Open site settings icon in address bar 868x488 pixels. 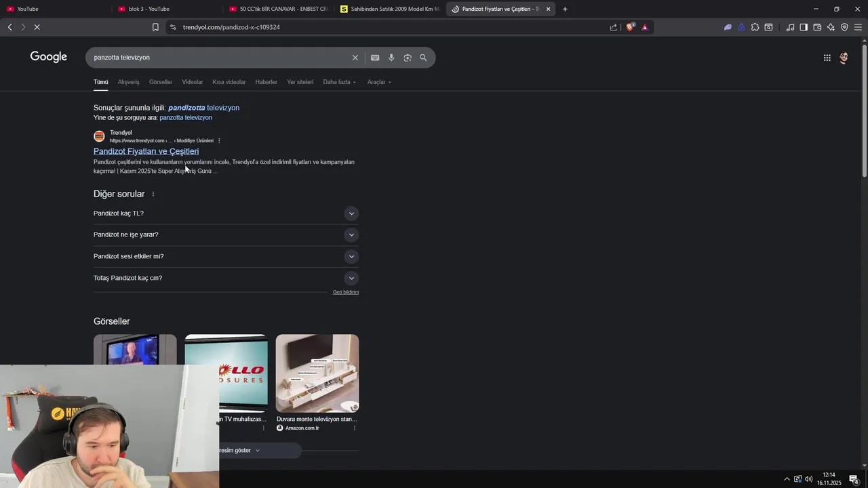pyautogui.click(x=173, y=27)
